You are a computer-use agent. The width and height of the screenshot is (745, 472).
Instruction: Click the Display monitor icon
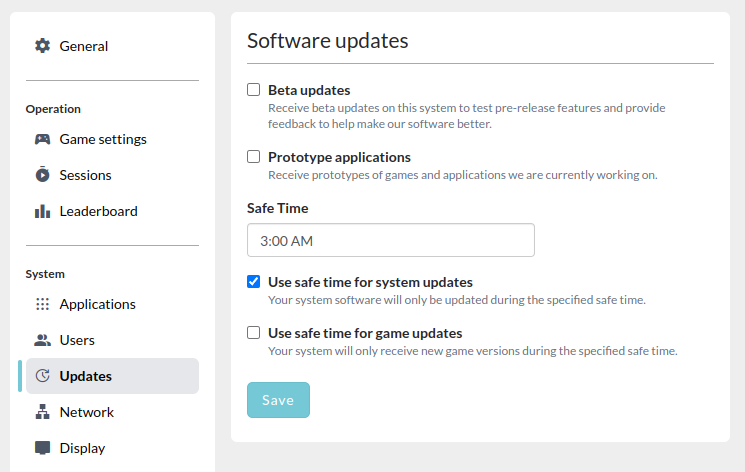[x=42, y=447]
